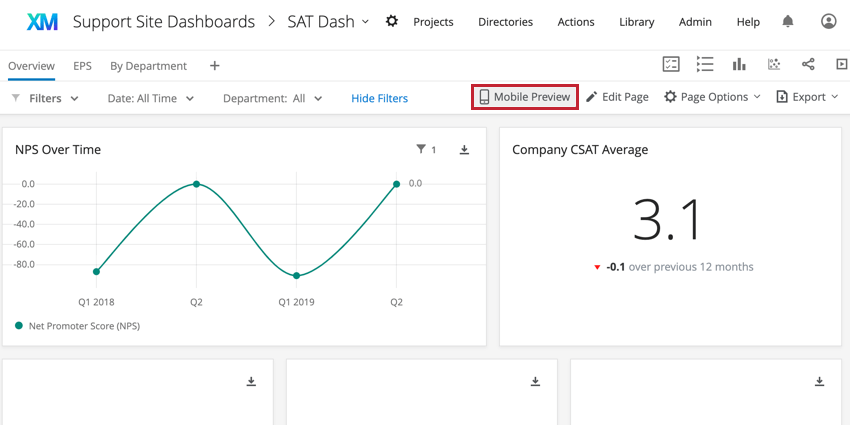850x425 pixels.
Task: Open the Department filter dropdown
Action: 272,98
